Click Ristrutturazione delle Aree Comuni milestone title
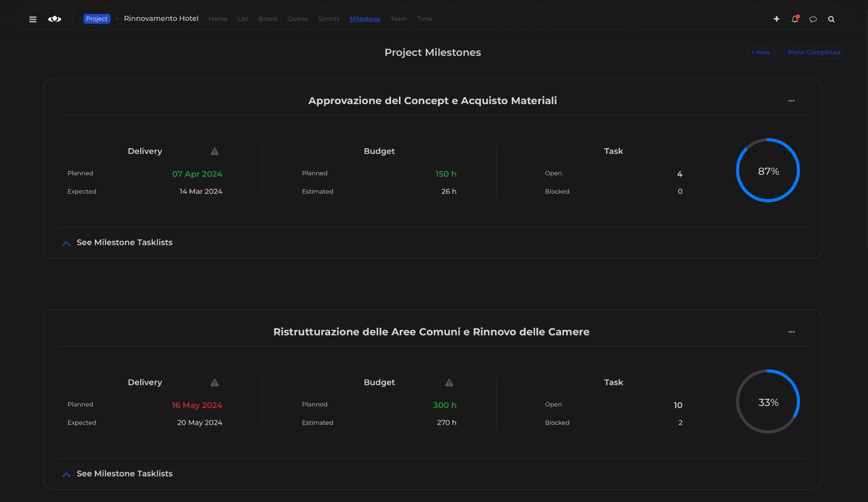Screen dimensions: 868x502 click(x=431, y=332)
